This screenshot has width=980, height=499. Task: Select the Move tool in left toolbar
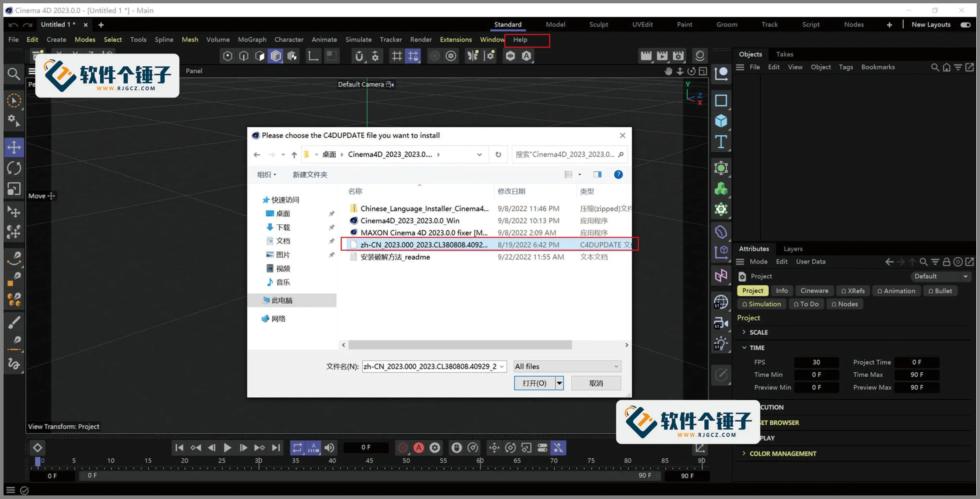[14, 147]
